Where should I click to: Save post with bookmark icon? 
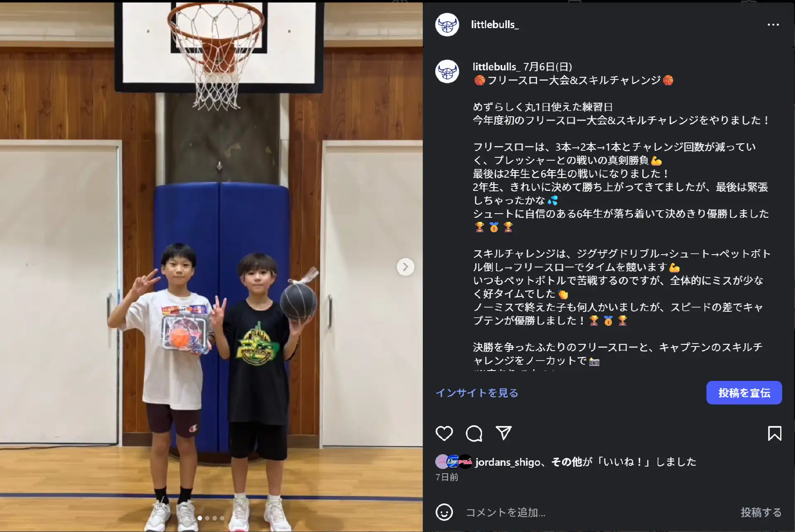coord(774,433)
